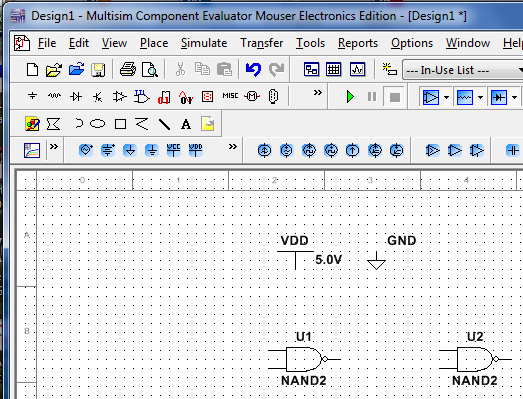
Task: Toggle the Design Toolbox icon
Action: tap(311, 69)
